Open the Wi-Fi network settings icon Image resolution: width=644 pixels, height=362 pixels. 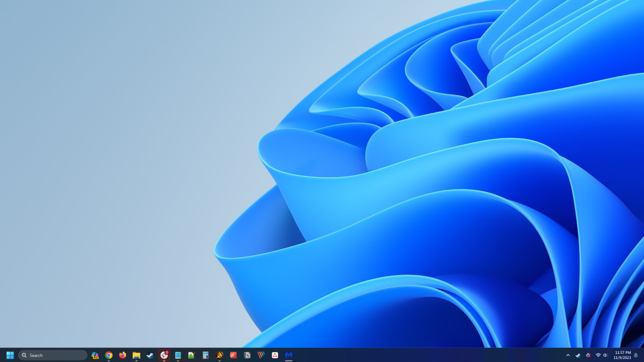pos(598,355)
